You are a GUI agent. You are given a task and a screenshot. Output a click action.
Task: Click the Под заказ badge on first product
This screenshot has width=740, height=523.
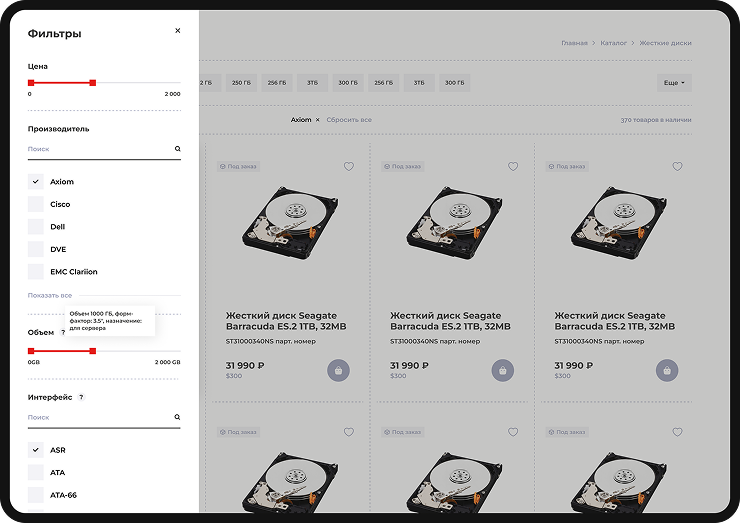(x=238, y=166)
